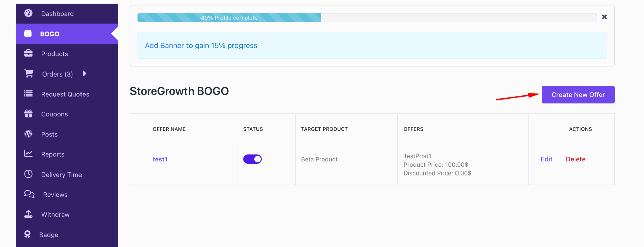Go to Reviews menu item
The width and height of the screenshot is (644, 247).
[x=67, y=195]
